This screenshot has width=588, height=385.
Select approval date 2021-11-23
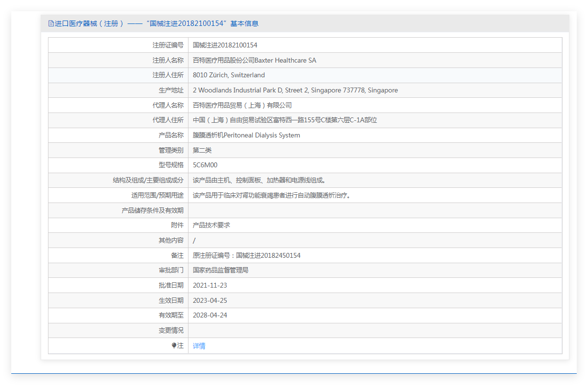(210, 285)
